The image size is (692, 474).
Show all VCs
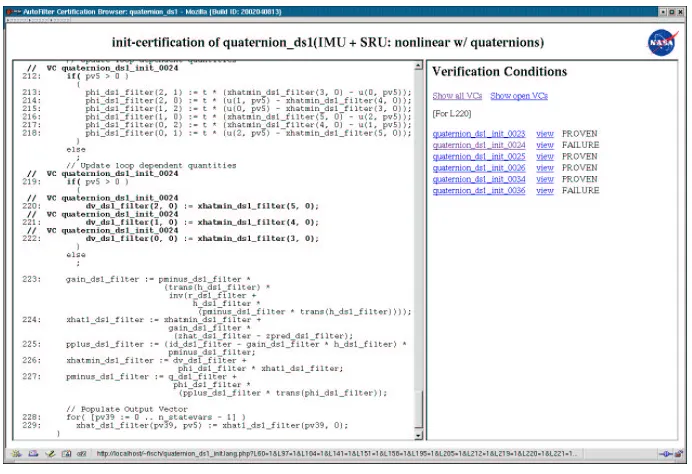[457, 96]
